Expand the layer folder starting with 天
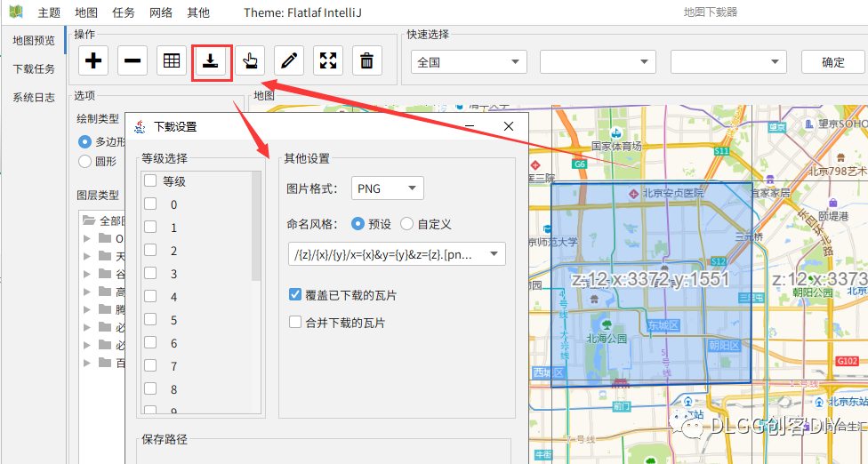 tap(87, 257)
